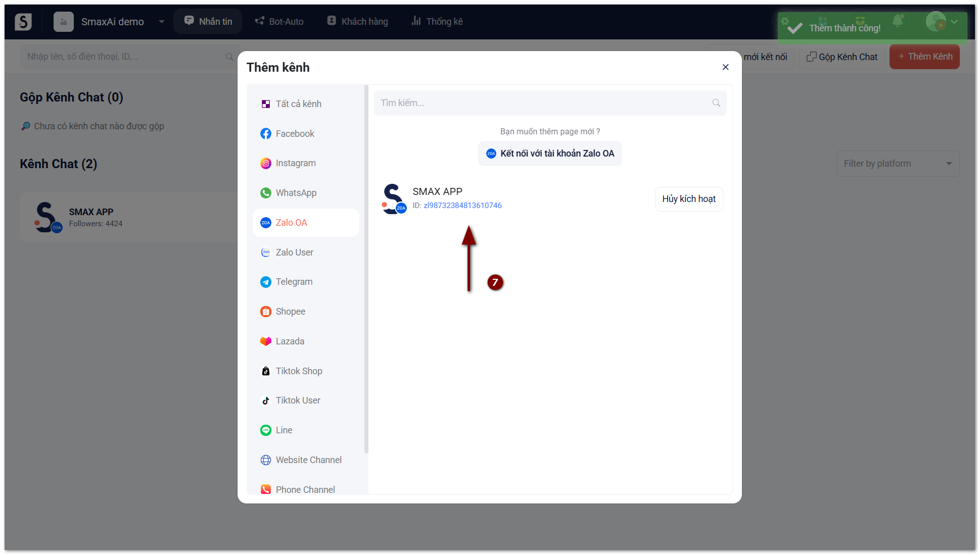980x555 pixels.
Task: Expand the user avatar menu chevron
Action: click(954, 22)
